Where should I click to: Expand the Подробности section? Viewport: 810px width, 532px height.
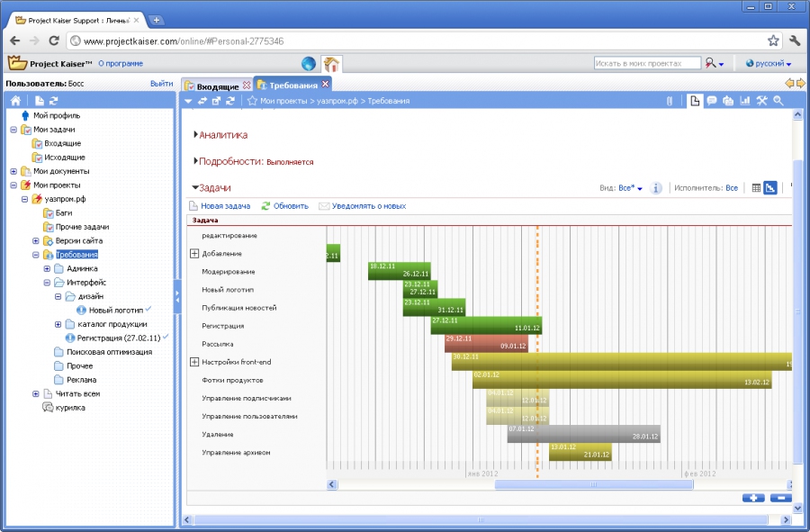pyautogui.click(x=196, y=161)
